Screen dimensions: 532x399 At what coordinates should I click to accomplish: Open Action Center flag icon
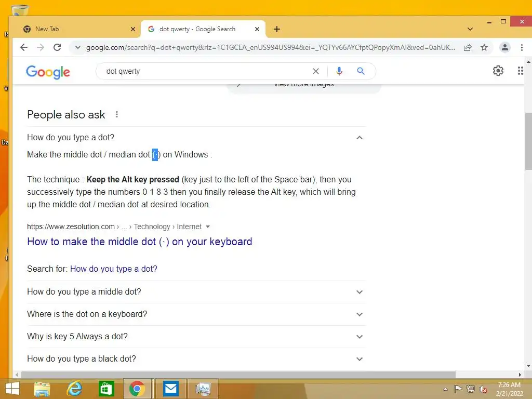click(458, 389)
